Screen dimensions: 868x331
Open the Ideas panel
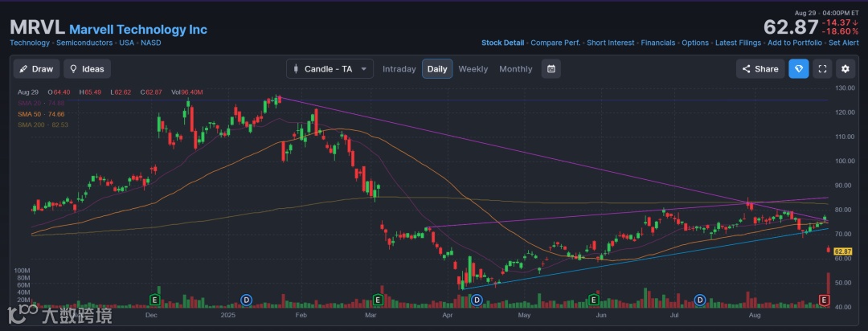pyautogui.click(x=87, y=69)
